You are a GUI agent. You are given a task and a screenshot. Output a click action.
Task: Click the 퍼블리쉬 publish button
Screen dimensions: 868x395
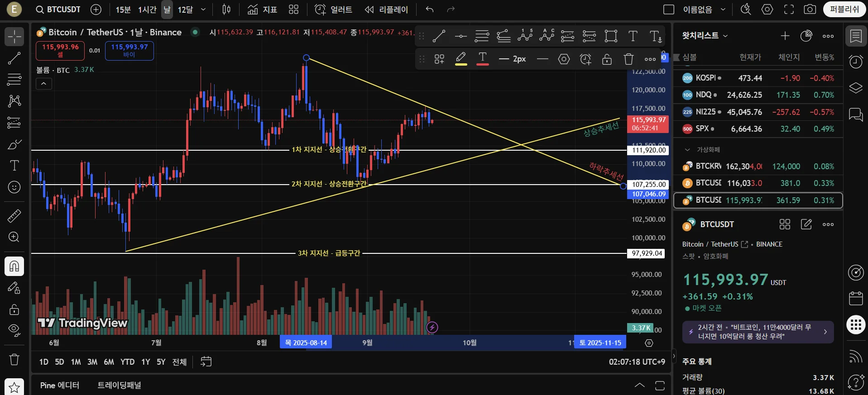pyautogui.click(x=844, y=10)
